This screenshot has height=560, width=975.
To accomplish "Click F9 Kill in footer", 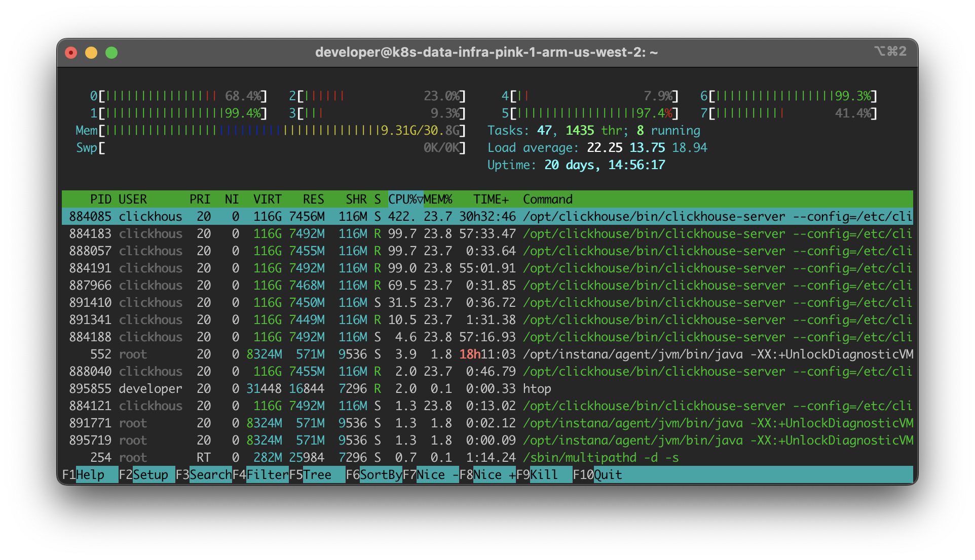I will coord(544,475).
